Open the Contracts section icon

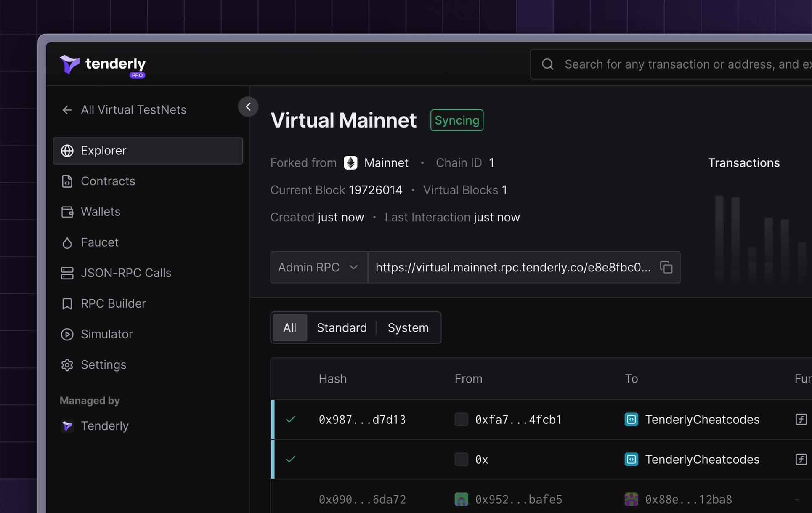(67, 181)
